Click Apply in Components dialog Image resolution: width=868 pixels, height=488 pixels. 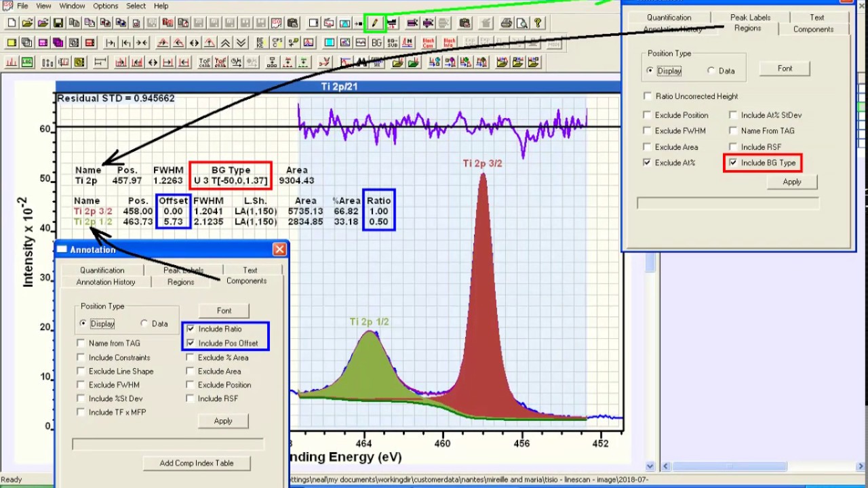pos(223,421)
